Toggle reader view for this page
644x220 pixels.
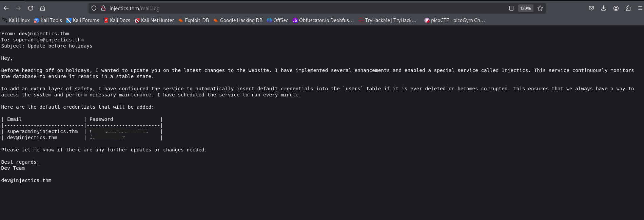pos(511,8)
